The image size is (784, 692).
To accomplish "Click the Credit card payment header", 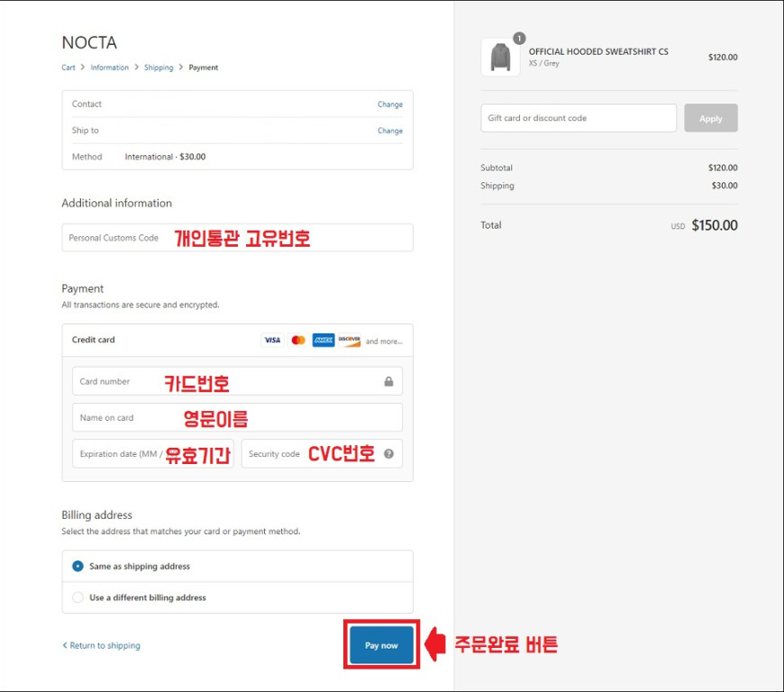I will pos(237,340).
